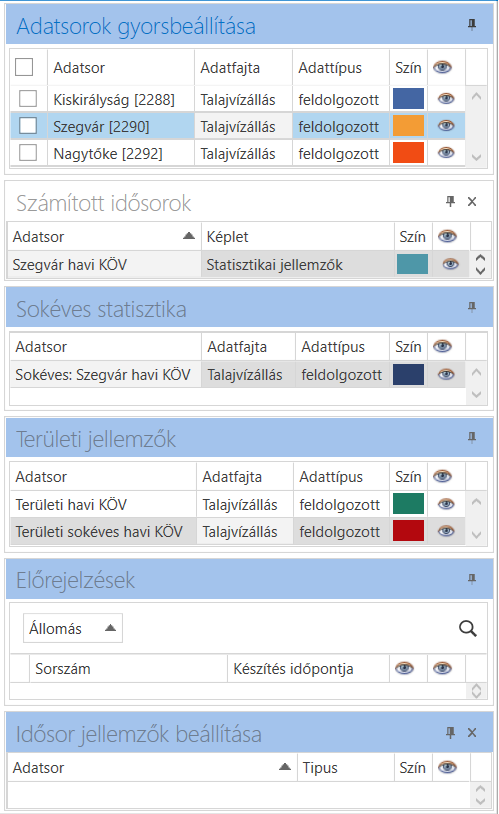This screenshot has height=814, width=499.
Task: Open the search magnifier in Előrejelzések
Action: click(468, 629)
